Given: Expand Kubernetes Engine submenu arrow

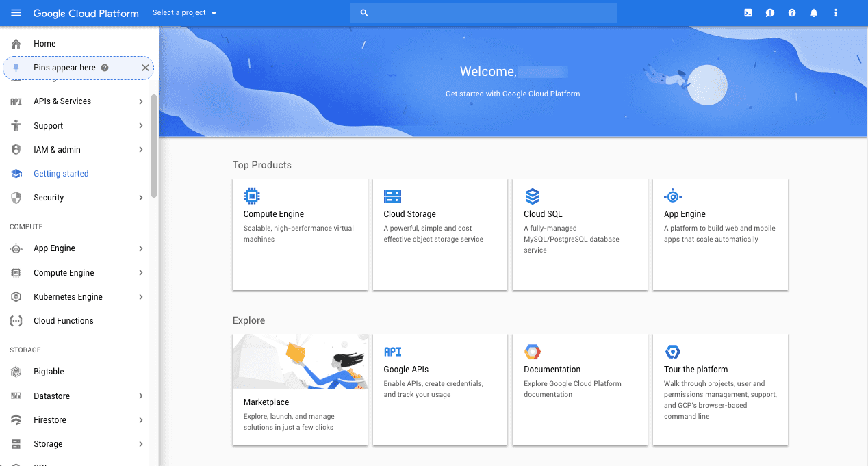Looking at the screenshot, I should [x=140, y=297].
